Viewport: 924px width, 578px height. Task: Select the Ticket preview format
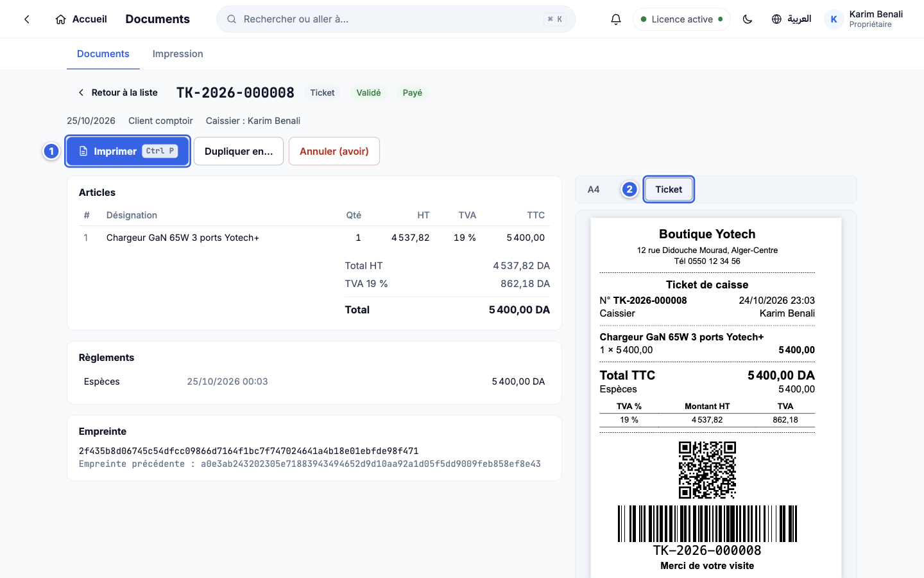pyautogui.click(x=669, y=189)
